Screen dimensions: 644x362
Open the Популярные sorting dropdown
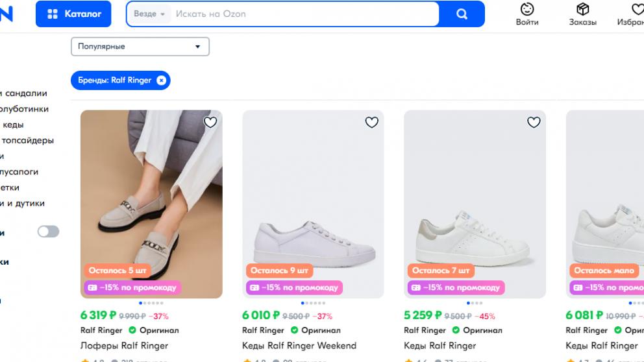[x=140, y=47]
